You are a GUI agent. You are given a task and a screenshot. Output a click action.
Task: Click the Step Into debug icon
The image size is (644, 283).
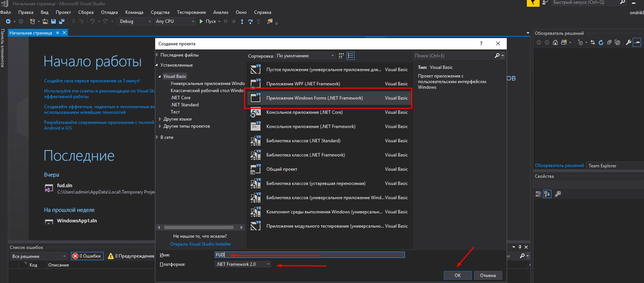click(x=242, y=21)
